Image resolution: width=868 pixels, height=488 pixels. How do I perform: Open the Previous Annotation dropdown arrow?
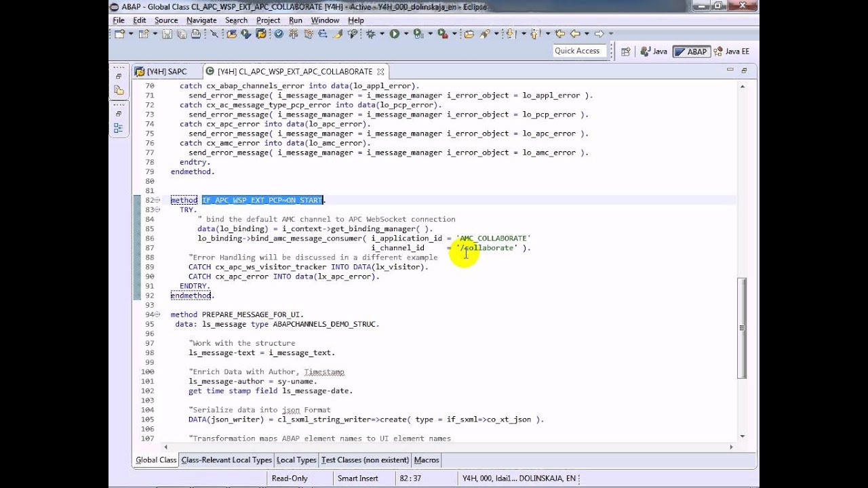pos(547,34)
